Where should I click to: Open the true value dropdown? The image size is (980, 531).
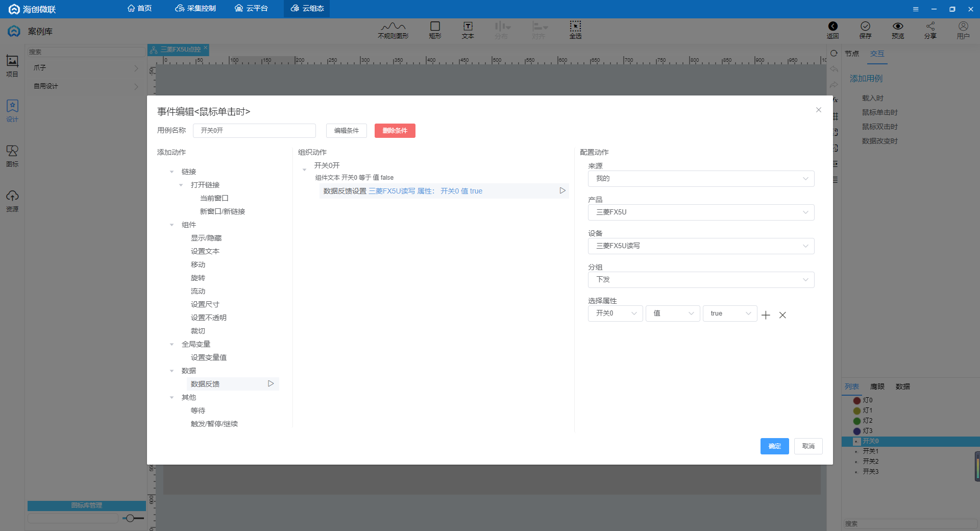(x=729, y=313)
